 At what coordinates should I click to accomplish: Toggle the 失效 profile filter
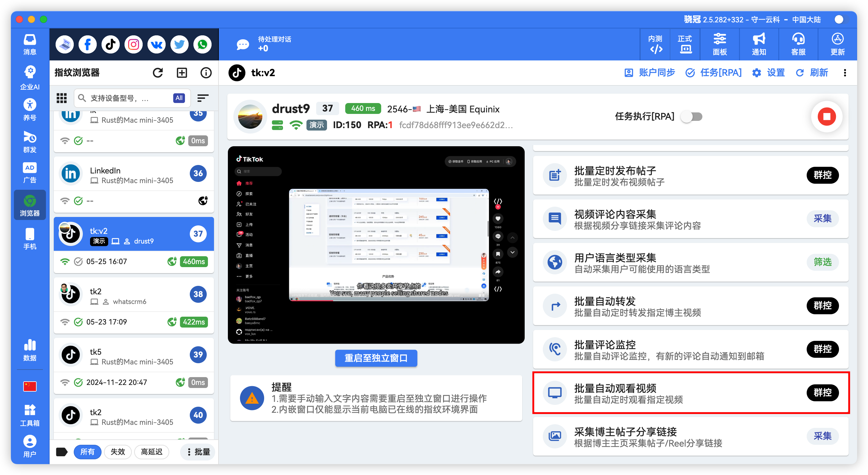coord(118,452)
